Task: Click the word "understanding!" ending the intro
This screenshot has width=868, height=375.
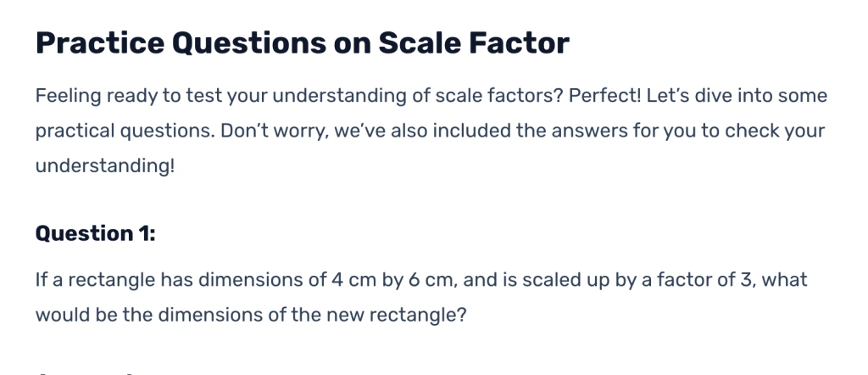Action: (x=105, y=166)
